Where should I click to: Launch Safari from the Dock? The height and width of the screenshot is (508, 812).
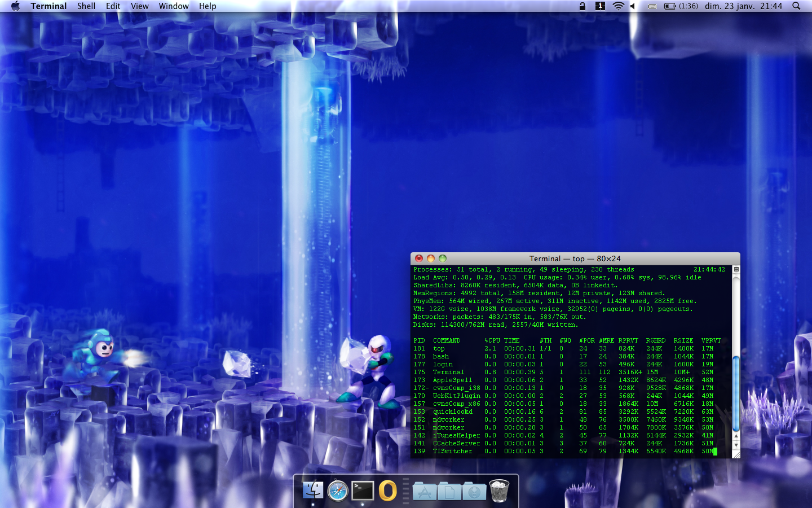338,490
